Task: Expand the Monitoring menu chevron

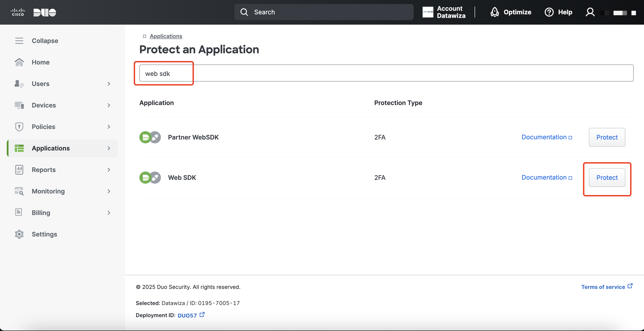Action: click(109, 191)
